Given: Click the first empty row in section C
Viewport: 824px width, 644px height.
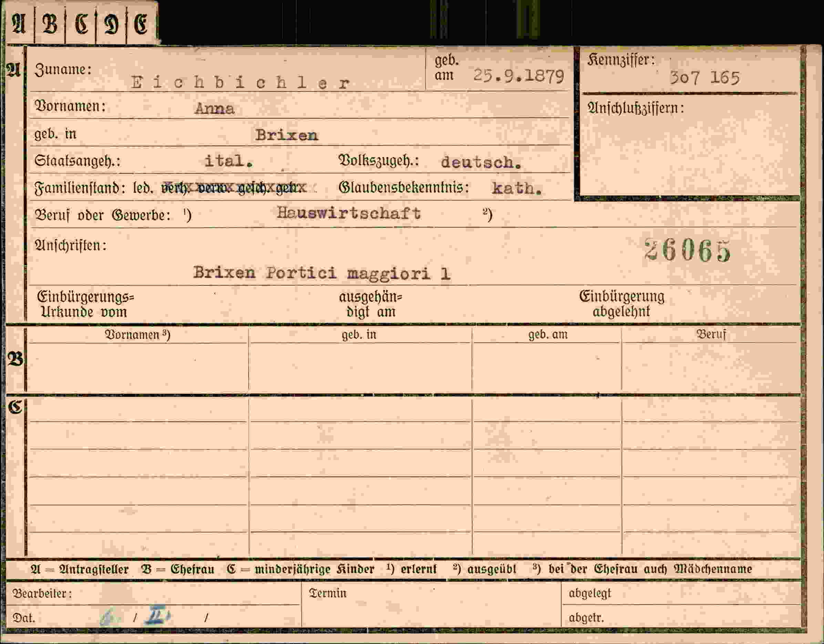Looking at the screenshot, I should click(x=413, y=410).
